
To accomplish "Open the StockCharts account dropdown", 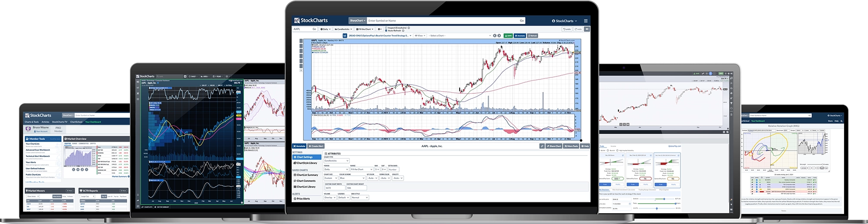I will (565, 21).
